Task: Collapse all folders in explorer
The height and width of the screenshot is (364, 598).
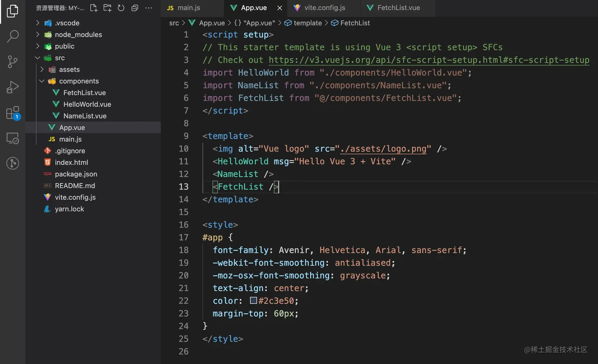Action: 134,8
